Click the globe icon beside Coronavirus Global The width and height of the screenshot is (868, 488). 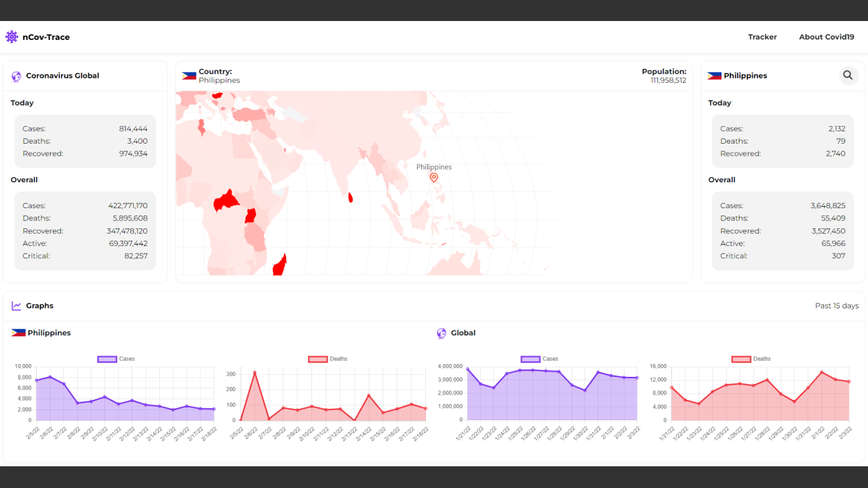coord(16,77)
